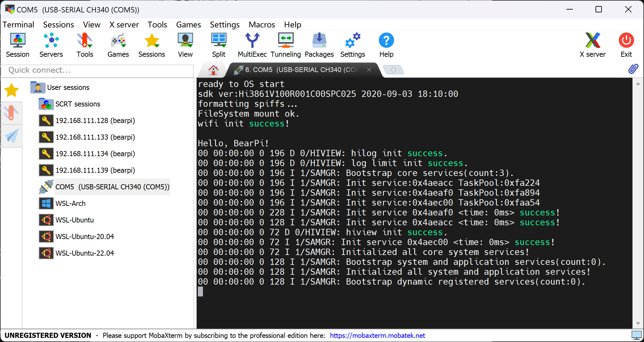The image size is (644, 342).
Task: Close the COM5 terminal tab
Action: (x=369, y=70)
